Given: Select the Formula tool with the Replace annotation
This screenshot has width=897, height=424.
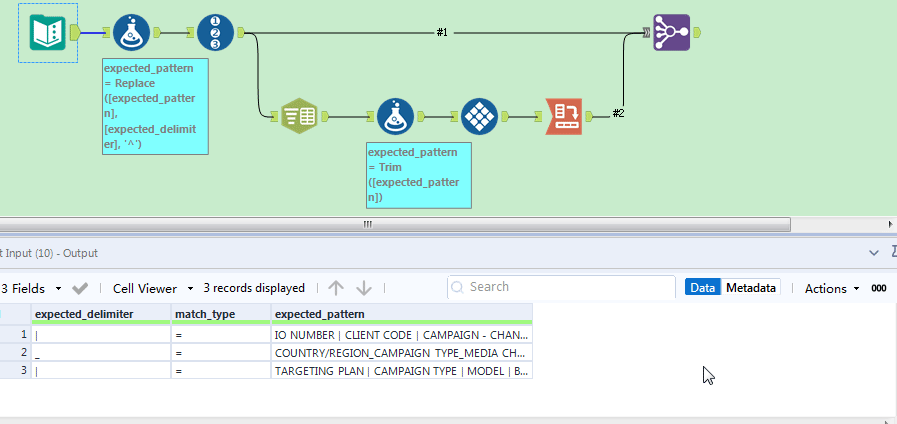Looking at the screenshot, I should pyautogui.click(x=132, y=33).
